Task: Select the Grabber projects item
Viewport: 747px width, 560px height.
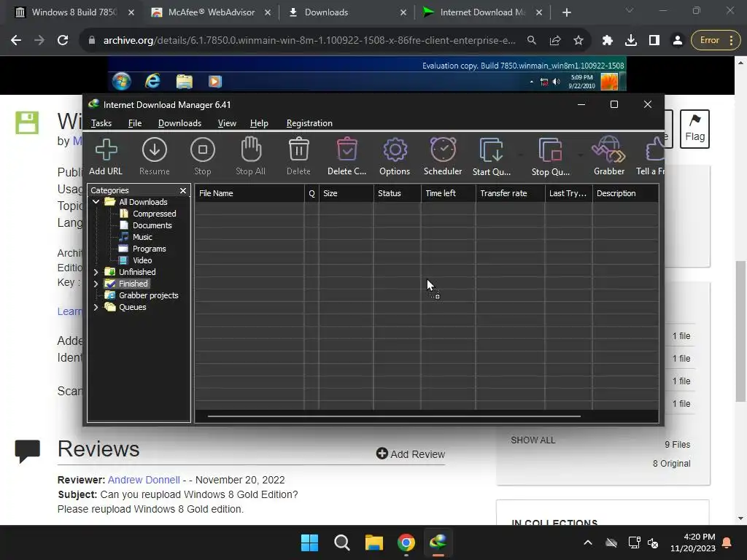Action: (x=148, y=295)
